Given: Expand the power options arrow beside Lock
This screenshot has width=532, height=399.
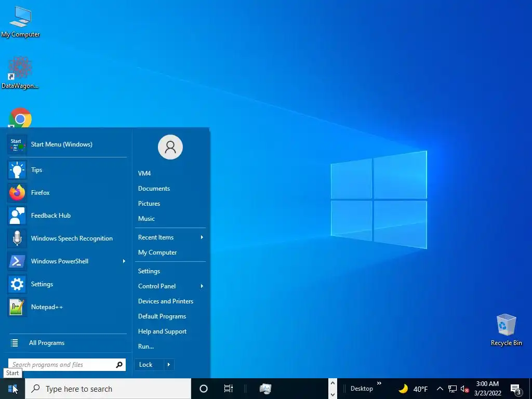Looking at the screenshot, I should pyautogui.click(x=169, y=365).
